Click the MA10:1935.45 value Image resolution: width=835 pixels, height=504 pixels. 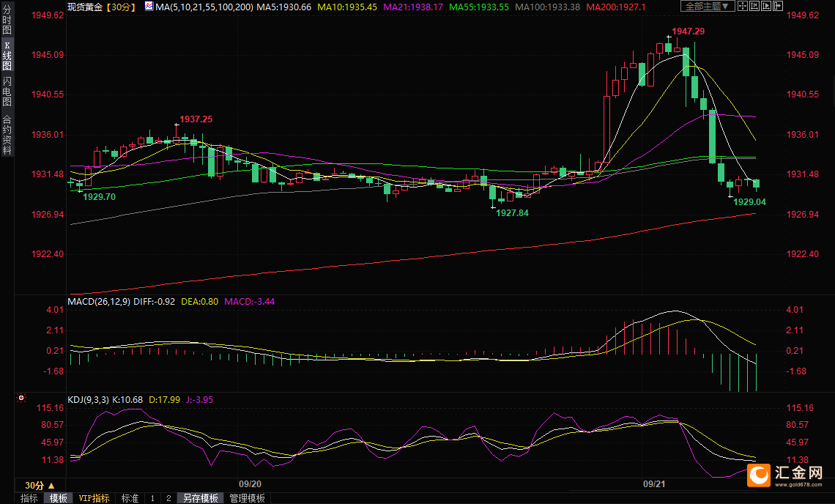347,7
